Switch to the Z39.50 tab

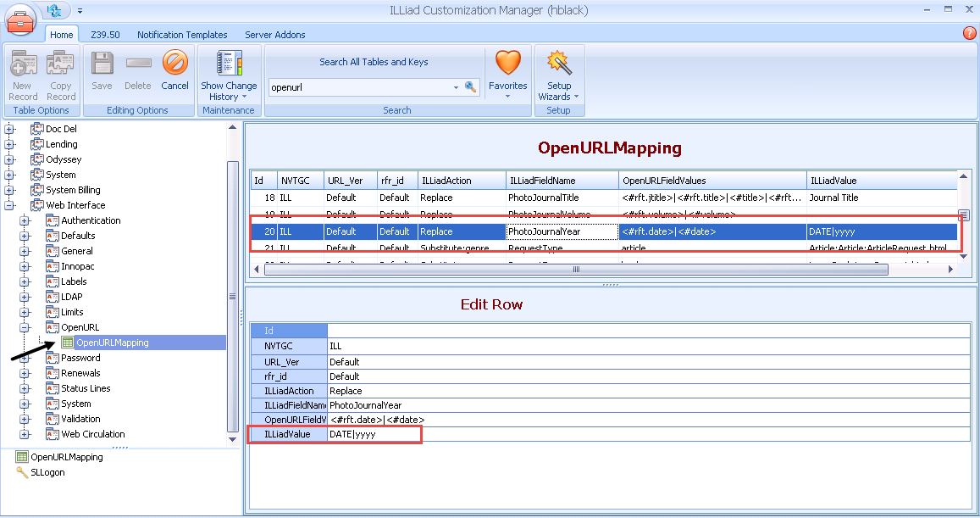[104, 35]
